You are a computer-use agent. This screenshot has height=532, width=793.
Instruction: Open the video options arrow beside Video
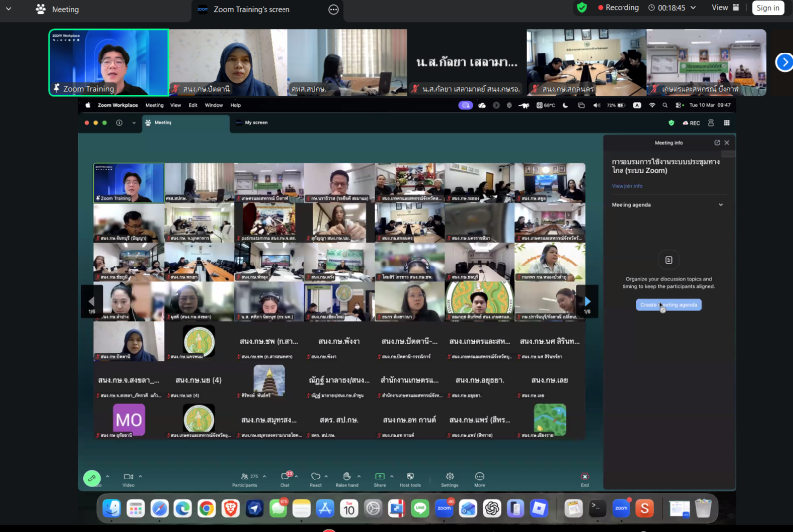click(x=141, y=476)
